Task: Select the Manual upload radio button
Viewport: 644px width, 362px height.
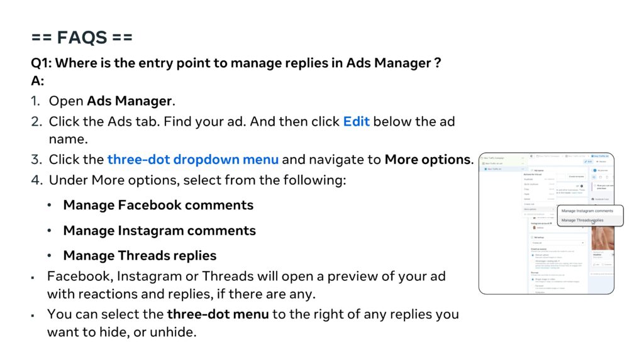Action: point(534,255)
